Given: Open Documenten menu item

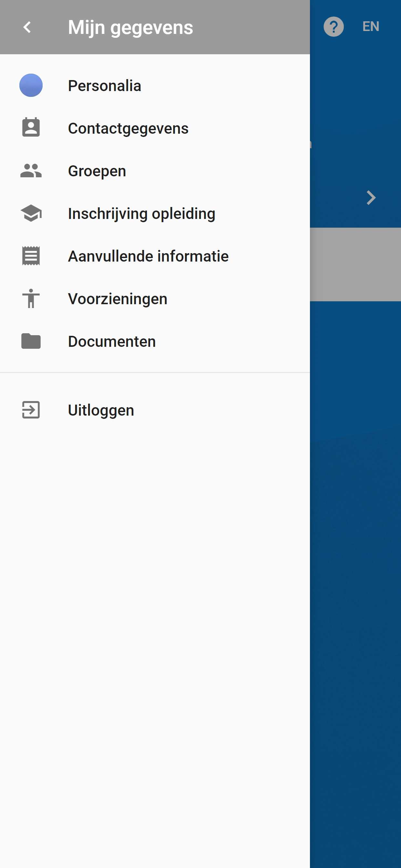Looking at the screenshot, I should [x=155, y=341].
